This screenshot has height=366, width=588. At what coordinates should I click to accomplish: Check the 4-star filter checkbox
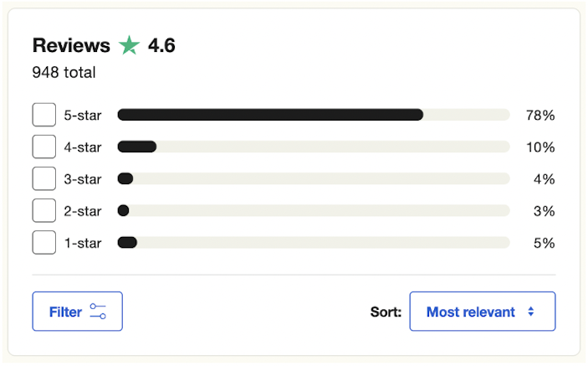coord(43,147)
